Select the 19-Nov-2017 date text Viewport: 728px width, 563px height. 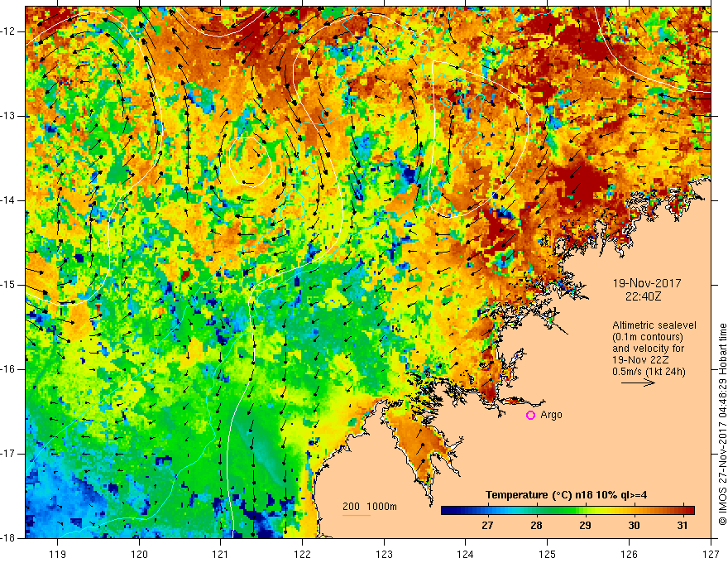pos(647,283)
